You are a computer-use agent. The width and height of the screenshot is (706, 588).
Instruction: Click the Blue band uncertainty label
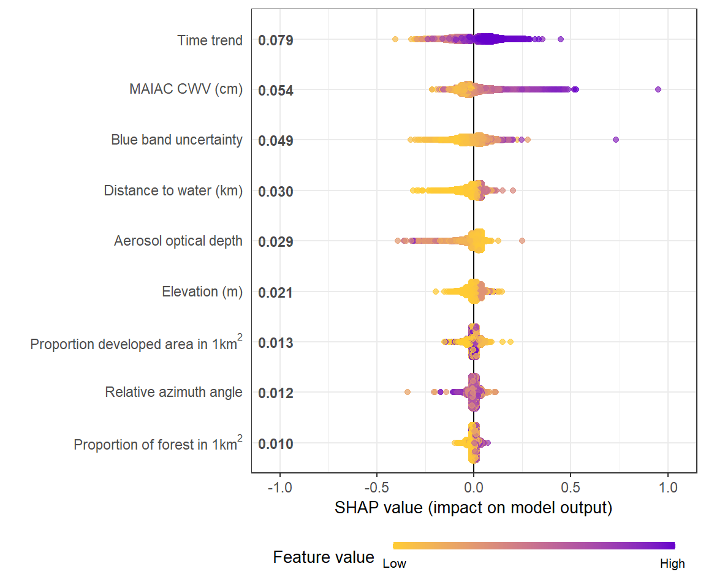point(177,140)
